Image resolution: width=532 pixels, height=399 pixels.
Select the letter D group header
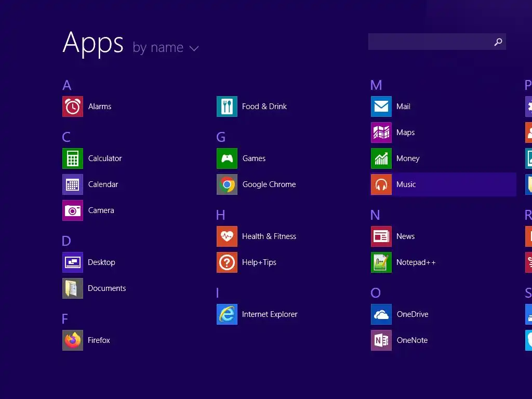[66, 241]
